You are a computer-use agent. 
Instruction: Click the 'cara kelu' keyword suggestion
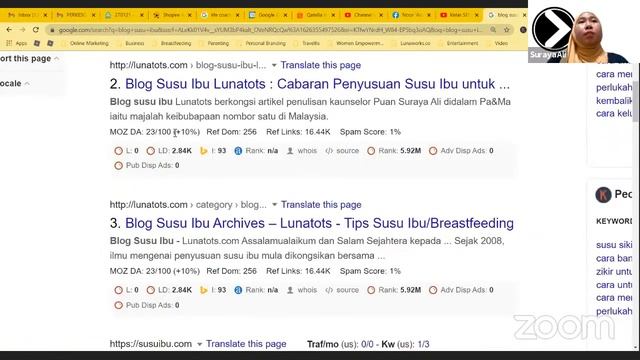point(613,113)
